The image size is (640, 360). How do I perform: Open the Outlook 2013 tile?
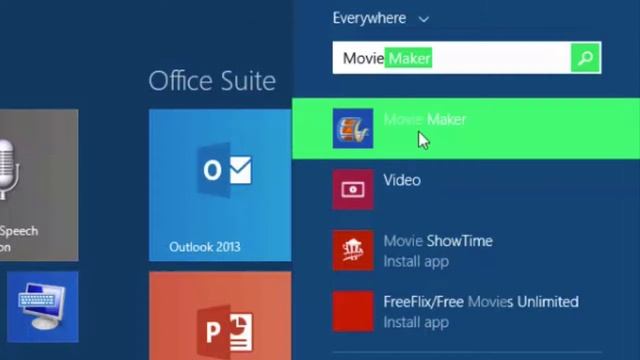(220, 185)
